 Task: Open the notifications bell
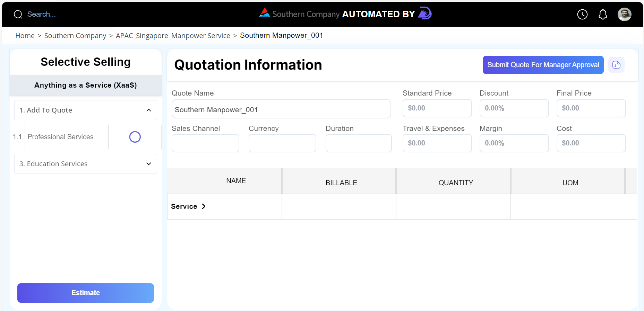603,14
